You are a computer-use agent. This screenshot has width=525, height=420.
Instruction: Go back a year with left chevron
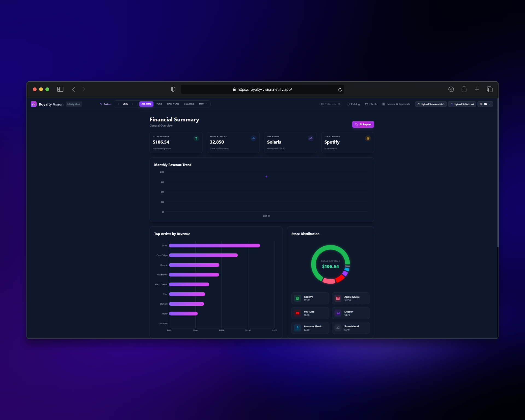click(118, 104)
